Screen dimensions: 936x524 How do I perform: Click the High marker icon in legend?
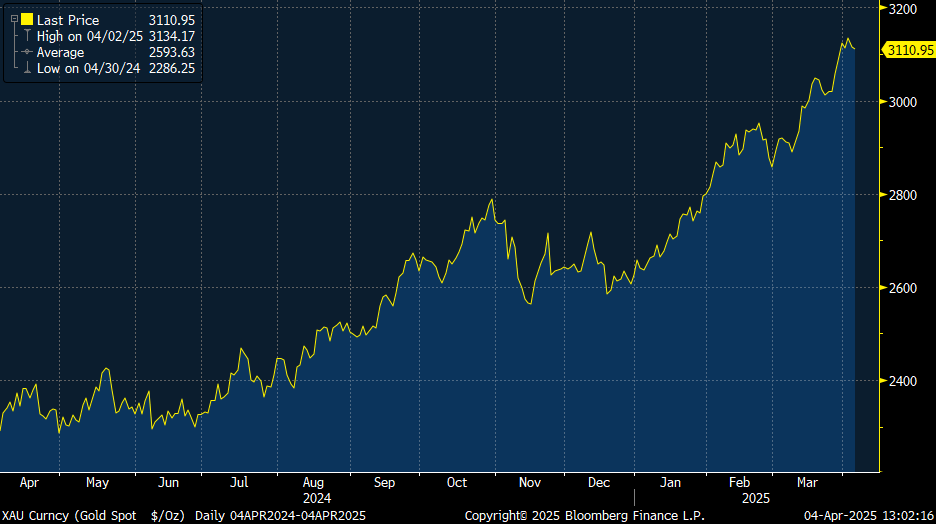[x=27, y=36]
